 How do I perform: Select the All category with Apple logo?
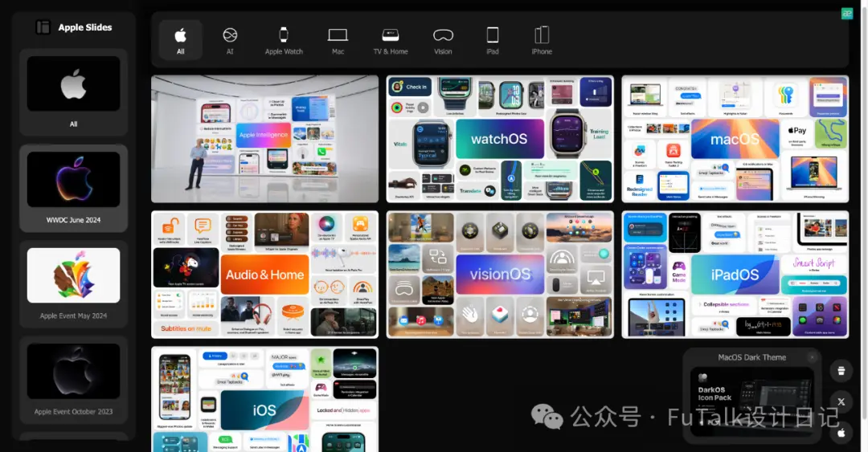point(181,40)
